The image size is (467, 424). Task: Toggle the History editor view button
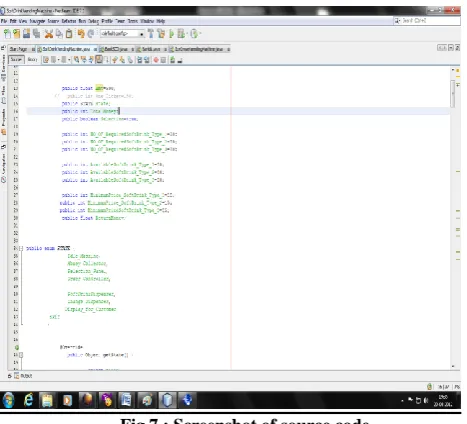click(32, 59)
